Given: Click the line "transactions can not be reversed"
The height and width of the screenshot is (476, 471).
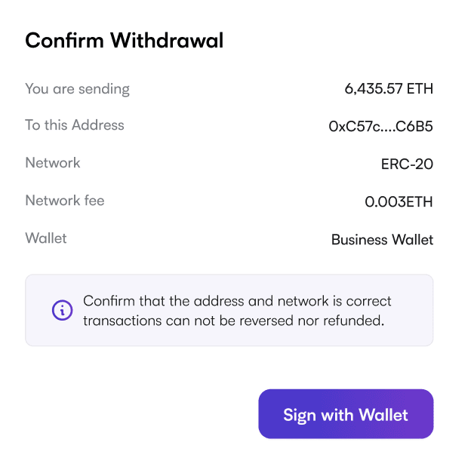Looking at the screenshot, I should 234,320.
